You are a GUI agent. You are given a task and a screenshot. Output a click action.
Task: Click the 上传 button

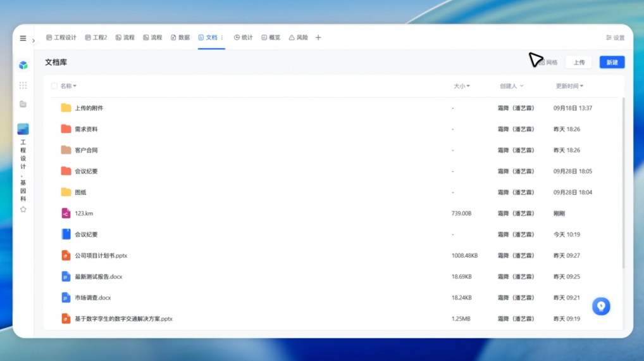[579, 62]
